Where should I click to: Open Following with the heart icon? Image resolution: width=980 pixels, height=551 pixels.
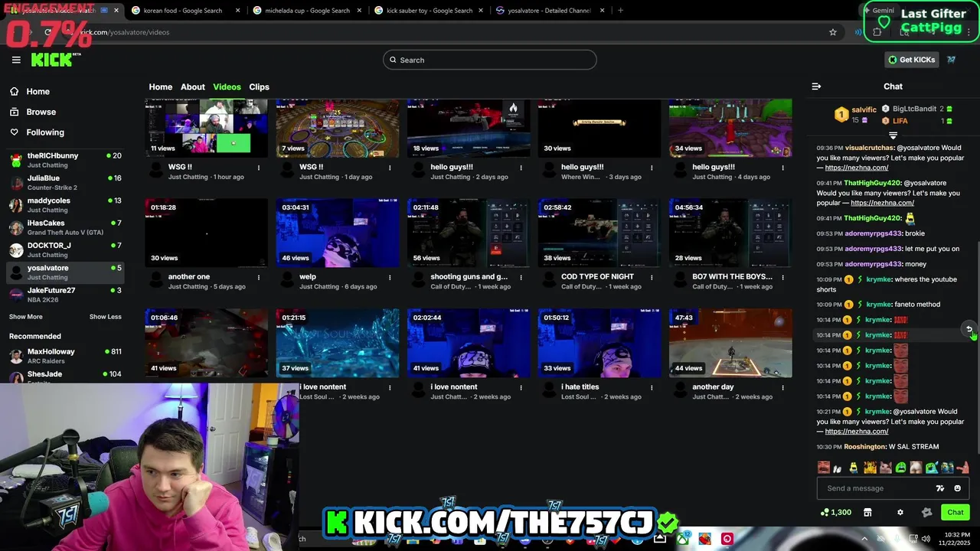(x=37, y=132)
